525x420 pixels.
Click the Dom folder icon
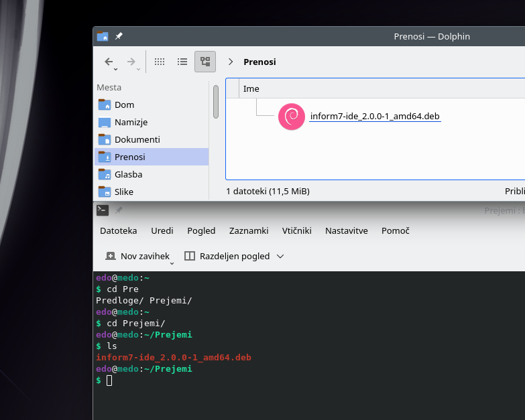click(x=105, y=104)
